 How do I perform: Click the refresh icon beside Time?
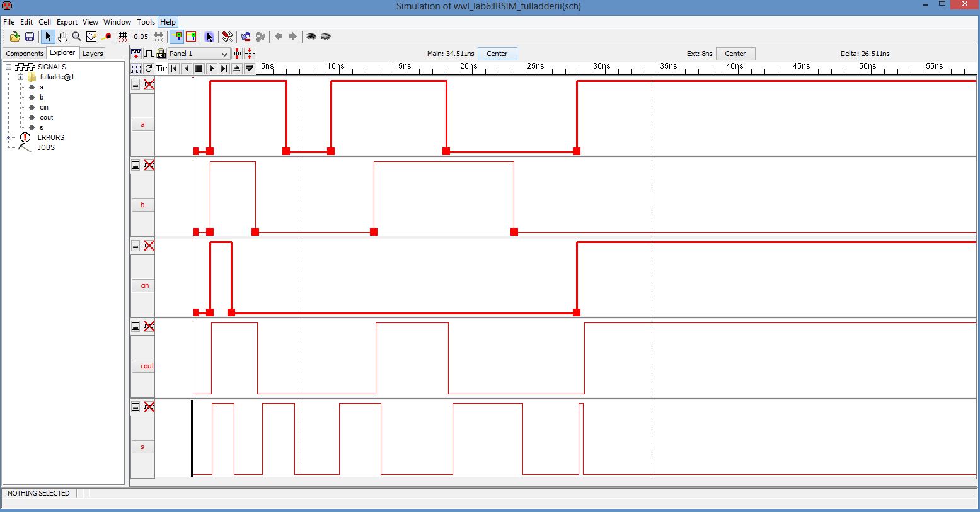click(x=149, y=68)
